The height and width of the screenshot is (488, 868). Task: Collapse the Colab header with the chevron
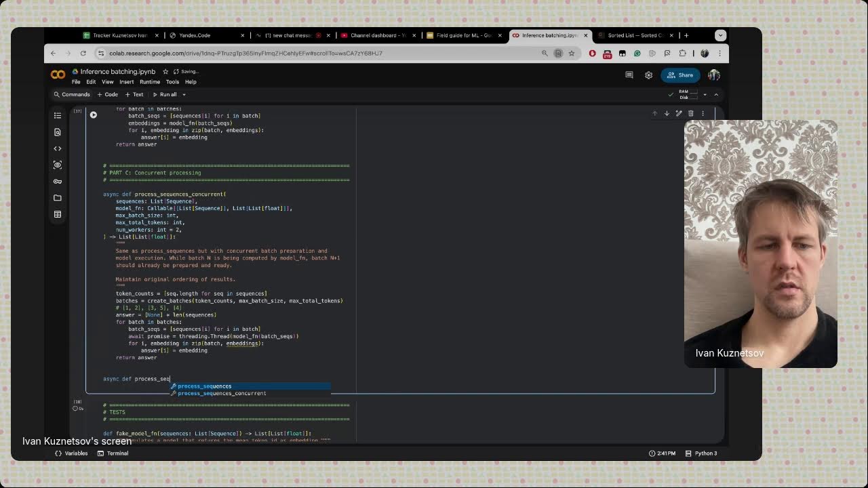coord(716,94)
